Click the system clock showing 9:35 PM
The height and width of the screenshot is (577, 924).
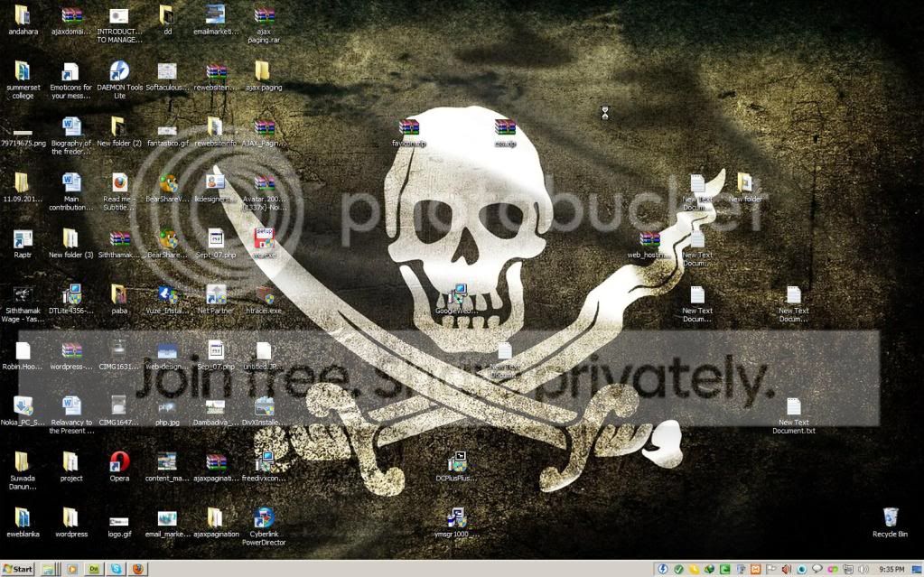[x=891, y=569]
